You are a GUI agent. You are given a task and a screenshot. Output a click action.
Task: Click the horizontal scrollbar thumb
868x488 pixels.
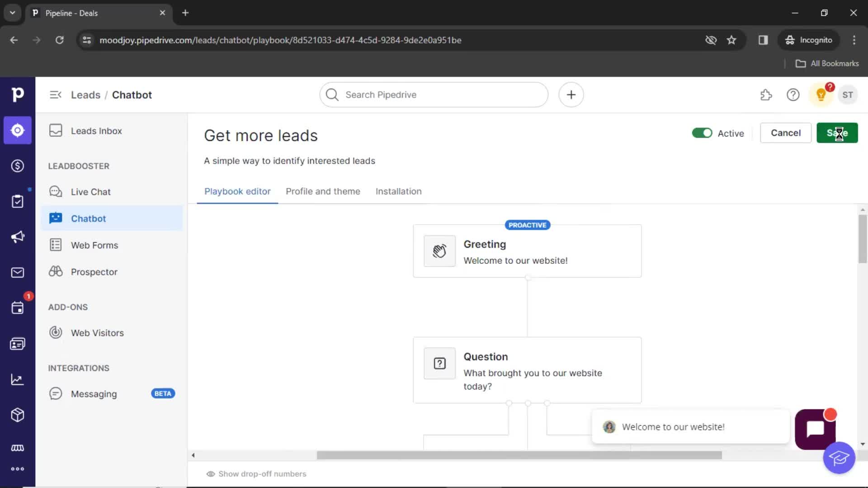(519, 455)
